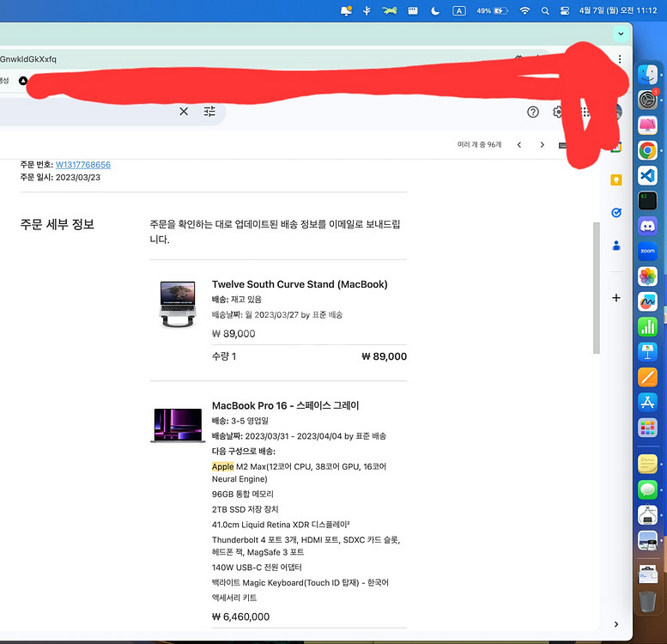Open Launchpad from the Dock
Viewport: 667px width, 644px height.
point(647,428)
